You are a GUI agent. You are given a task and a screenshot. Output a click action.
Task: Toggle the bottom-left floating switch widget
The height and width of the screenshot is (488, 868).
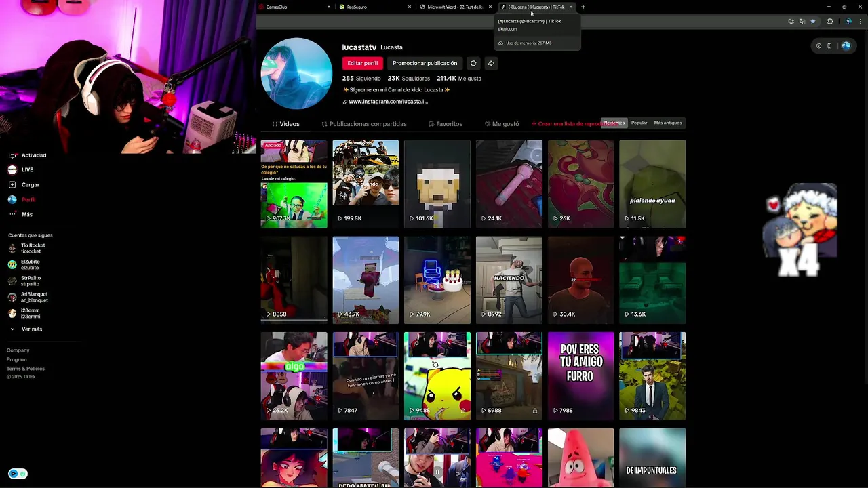18,474
